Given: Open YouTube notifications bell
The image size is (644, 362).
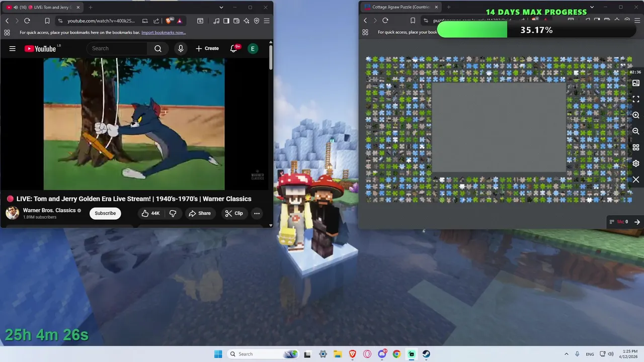Looking at the screenshot, I should tap(234, 48).
